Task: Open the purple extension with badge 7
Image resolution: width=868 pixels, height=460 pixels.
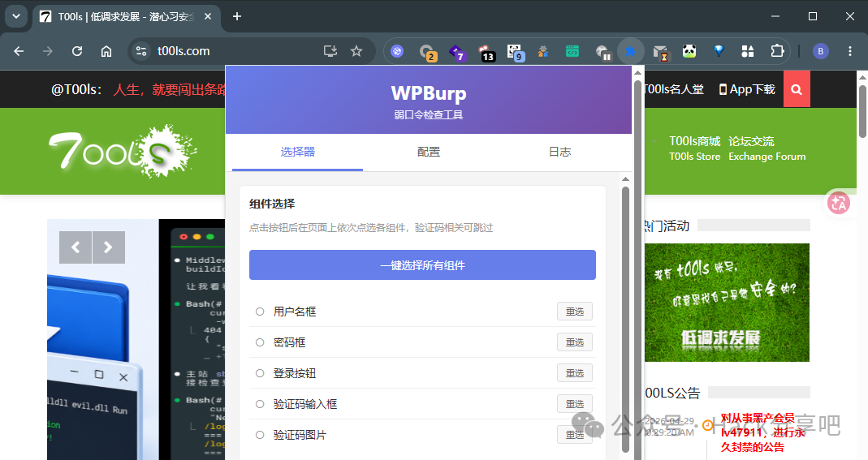Action: coord(457,52)
